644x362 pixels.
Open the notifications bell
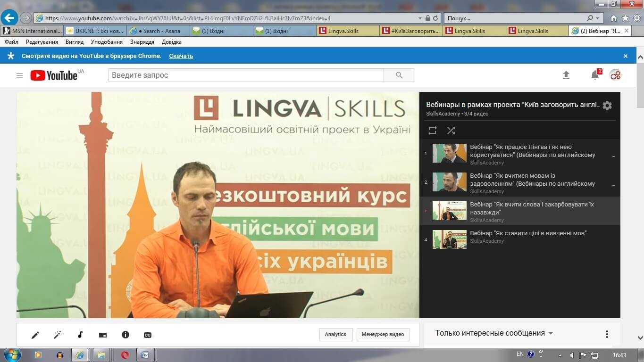pos(595,75)
